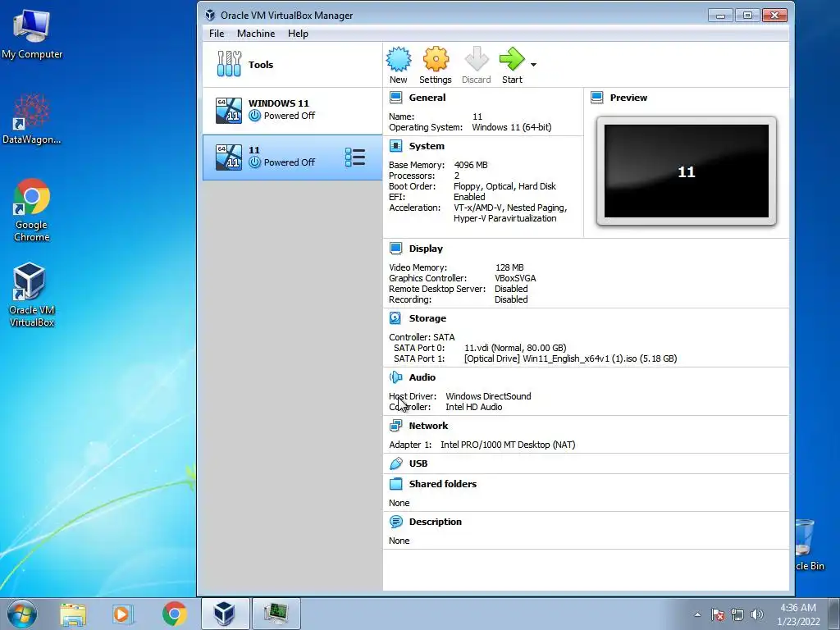This screenshot has width=840, height=630.
Task: Select the Tools entry in sidebar
Action: coord(292,65)
